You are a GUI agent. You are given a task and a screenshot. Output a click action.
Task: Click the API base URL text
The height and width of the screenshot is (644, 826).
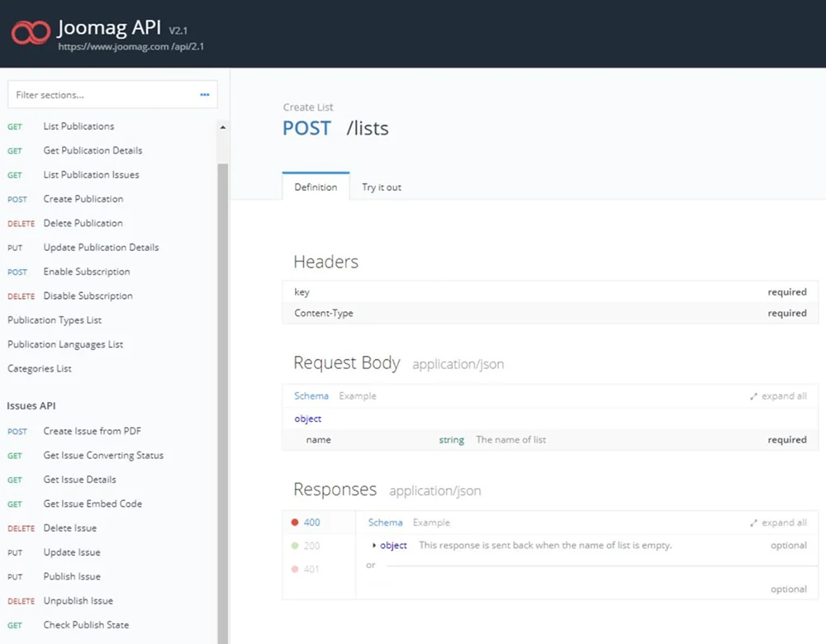coord(131,46)
